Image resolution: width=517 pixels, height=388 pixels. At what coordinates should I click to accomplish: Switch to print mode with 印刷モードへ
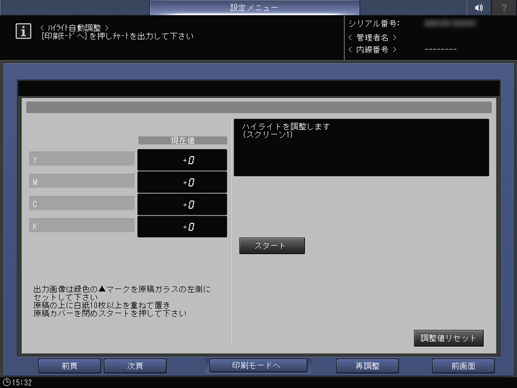pyautogui.click(x=258, y=365)
